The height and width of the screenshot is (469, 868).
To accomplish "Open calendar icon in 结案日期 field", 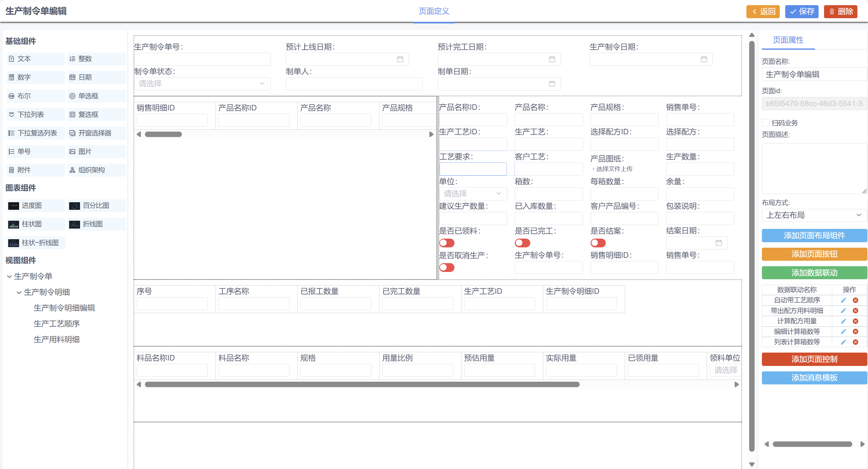I will coord(719,243).
